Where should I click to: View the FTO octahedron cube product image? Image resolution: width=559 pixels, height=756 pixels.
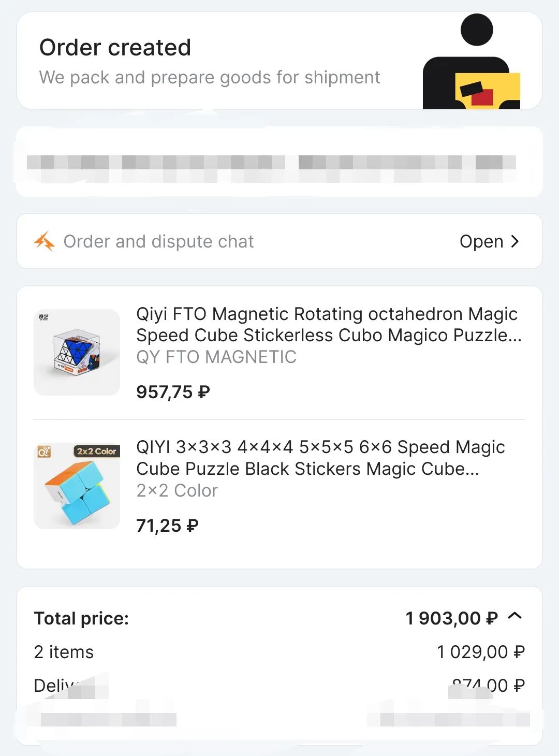(77, 353)
